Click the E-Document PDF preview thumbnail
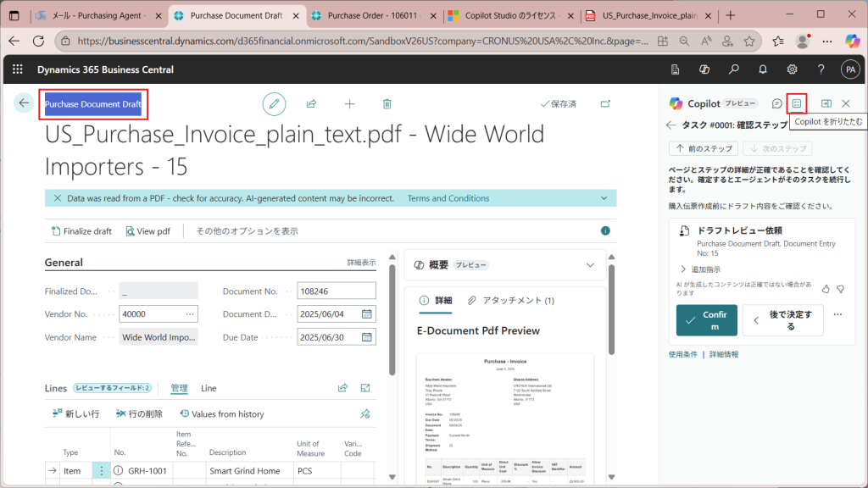868x488 pixels. [505, 418]
